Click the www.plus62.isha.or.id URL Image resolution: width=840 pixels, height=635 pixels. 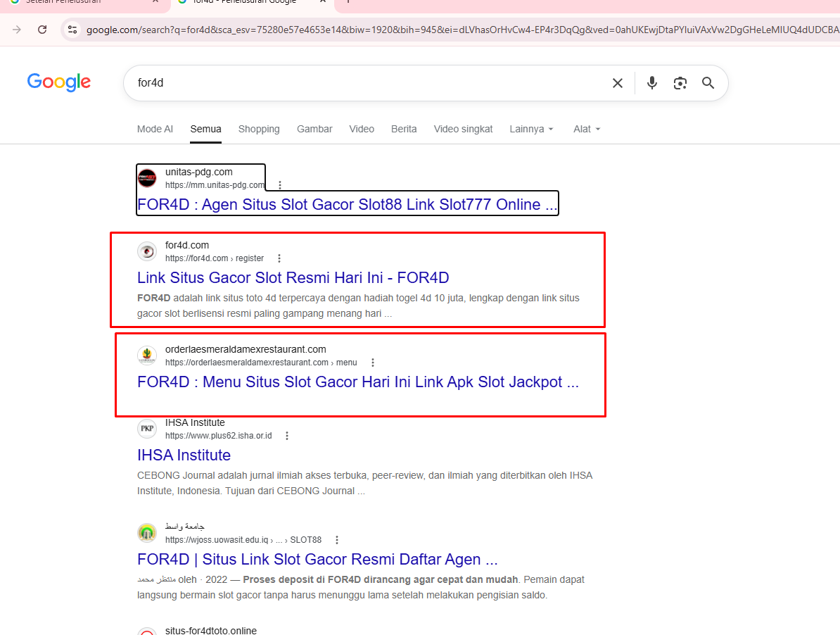pos(219,436)
